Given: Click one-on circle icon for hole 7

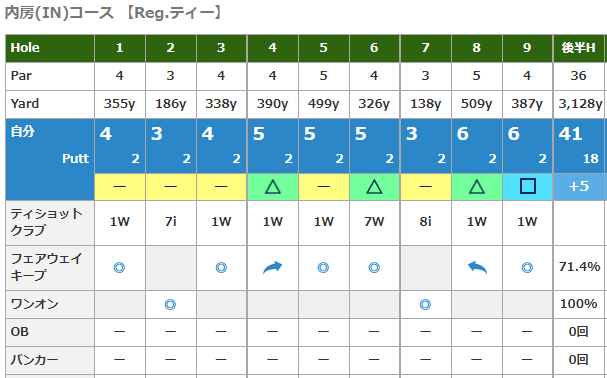Looking at the screenshot, I should pyautogui.click(x=425, y=305).
